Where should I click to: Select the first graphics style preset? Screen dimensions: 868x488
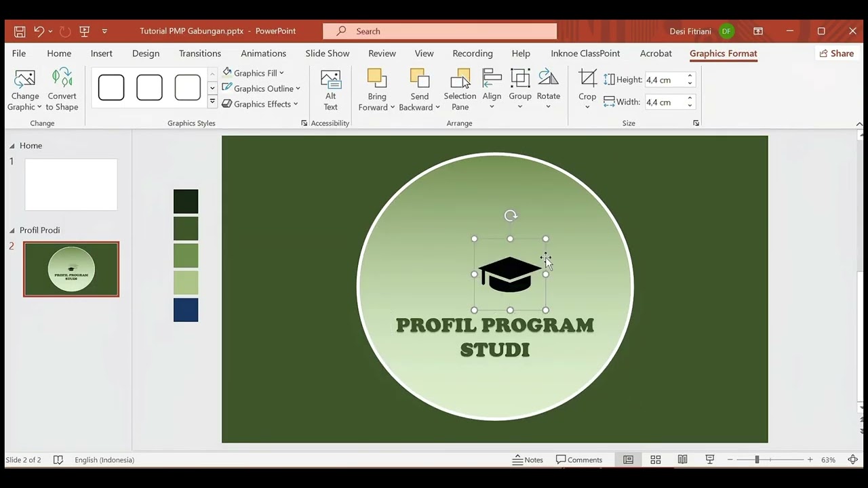coord(111,87)
